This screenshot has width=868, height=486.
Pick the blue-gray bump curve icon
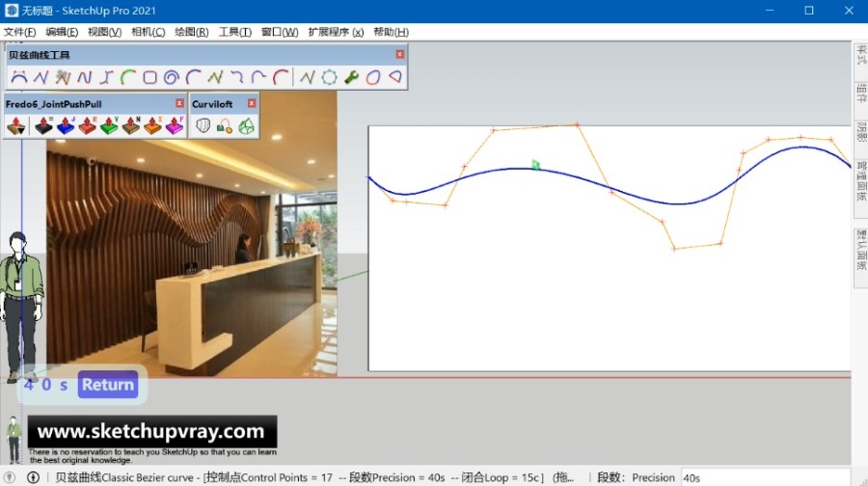click(x=258, y=77)
